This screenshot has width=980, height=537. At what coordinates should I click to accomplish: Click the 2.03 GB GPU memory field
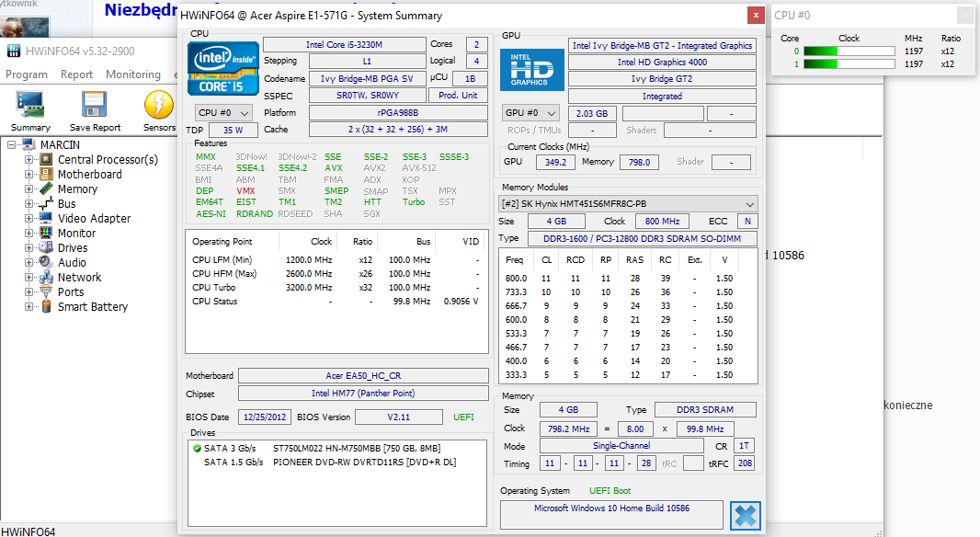coord(592,114)
